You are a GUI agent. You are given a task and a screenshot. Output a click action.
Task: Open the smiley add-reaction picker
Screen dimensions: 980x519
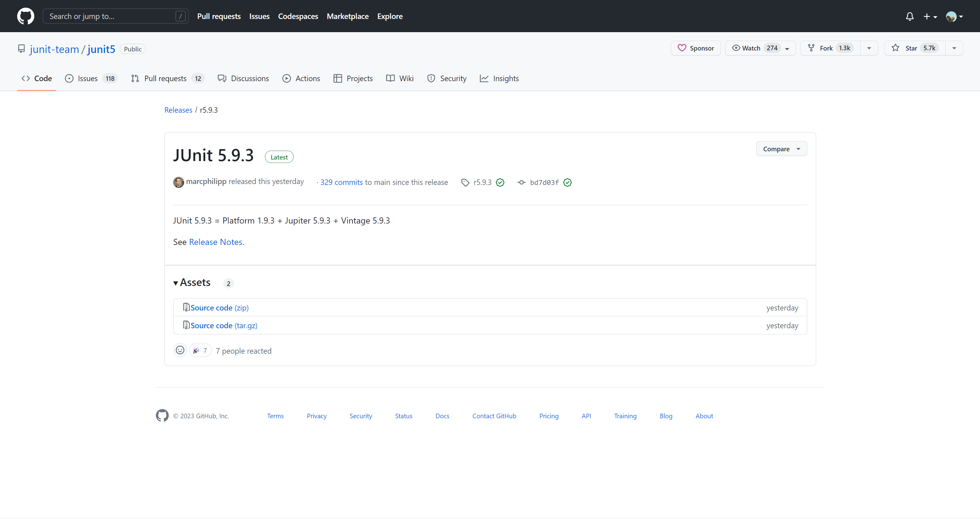[x=180, y=350]
